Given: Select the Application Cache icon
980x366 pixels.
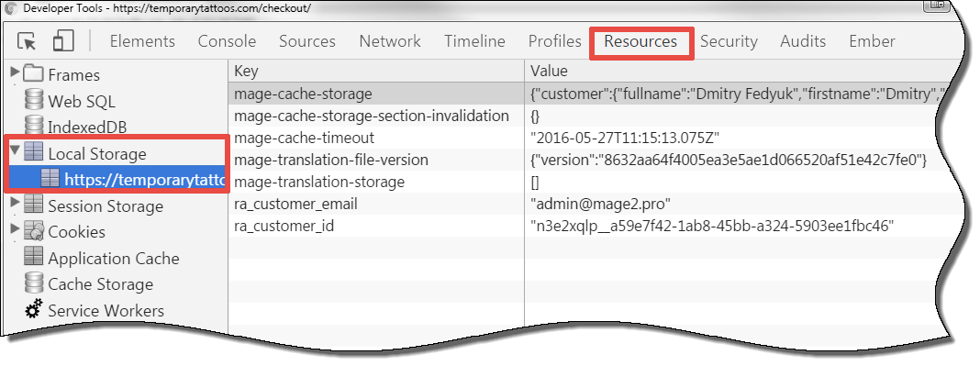Looking at the screenshot, I should tap(34, 258).
